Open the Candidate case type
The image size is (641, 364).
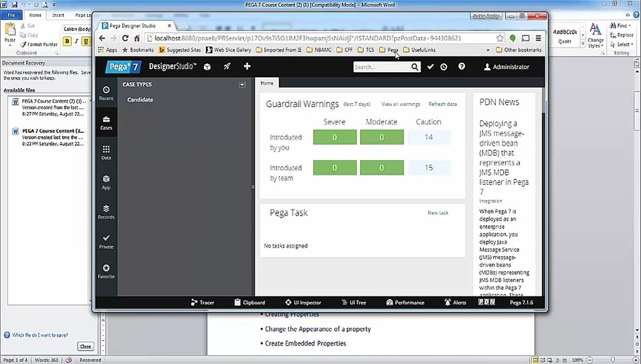click(x=140, y=100)
